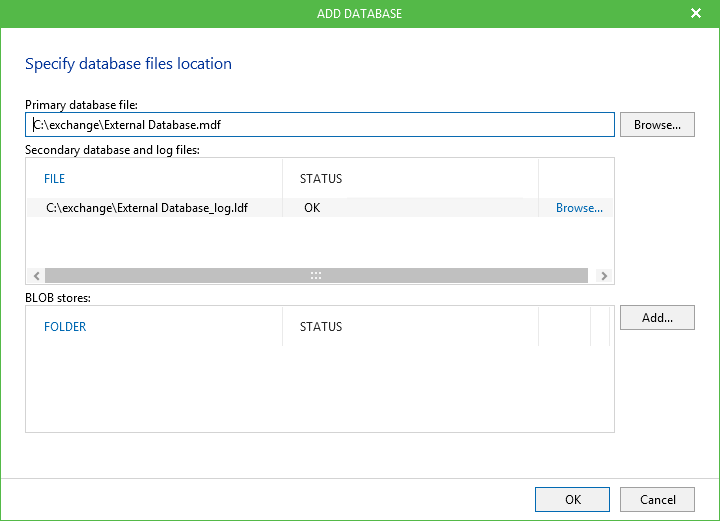Click the Primary database file path field
The height and width of the screenshot is (521, 720).
pos(320,125)
